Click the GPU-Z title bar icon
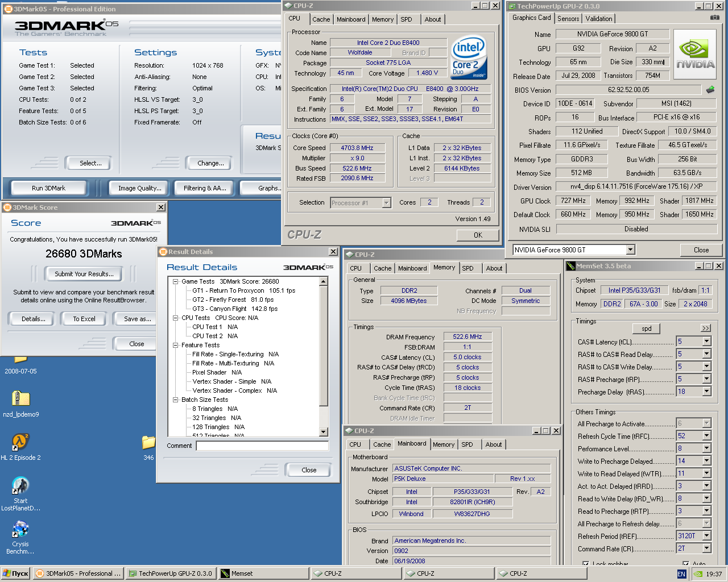This screenshot has height=582, width=728. pyautogui.click(x=511, y=6)
